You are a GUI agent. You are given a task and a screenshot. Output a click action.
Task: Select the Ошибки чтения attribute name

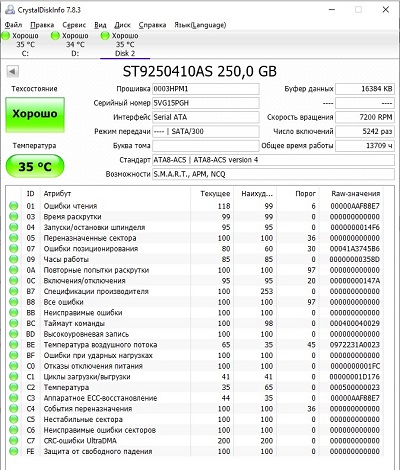[70, 206]
